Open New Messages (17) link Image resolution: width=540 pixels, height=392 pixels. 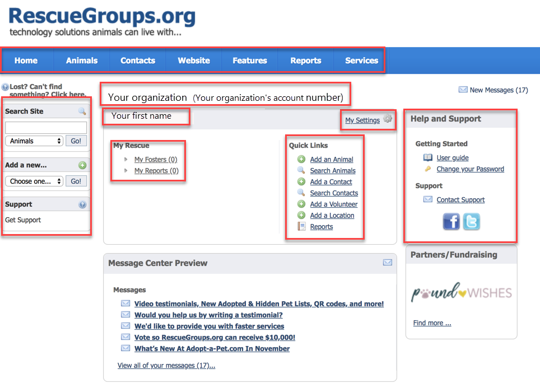pyautogui.click(x=499, y=90)
